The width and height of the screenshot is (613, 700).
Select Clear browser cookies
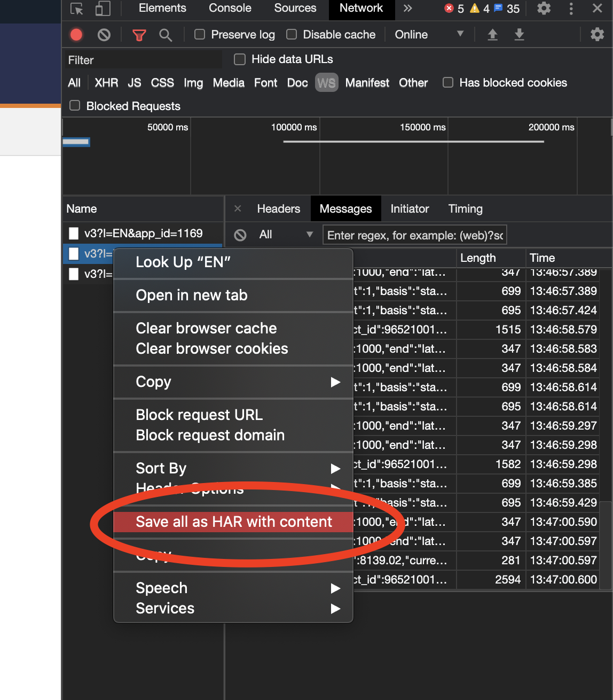click(x=211, y=348)
